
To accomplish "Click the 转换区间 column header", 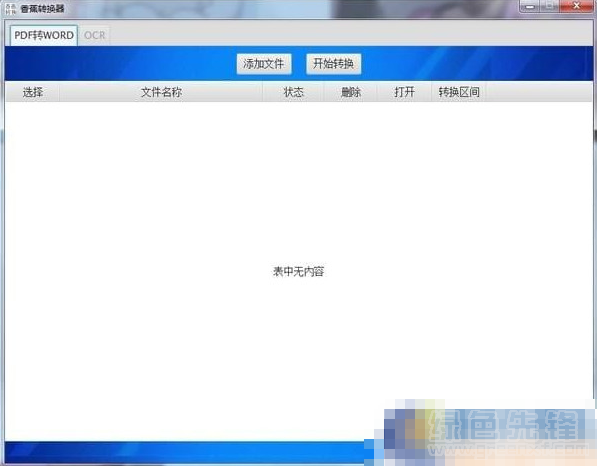I will pyautogui.click(x=459, y=92).
